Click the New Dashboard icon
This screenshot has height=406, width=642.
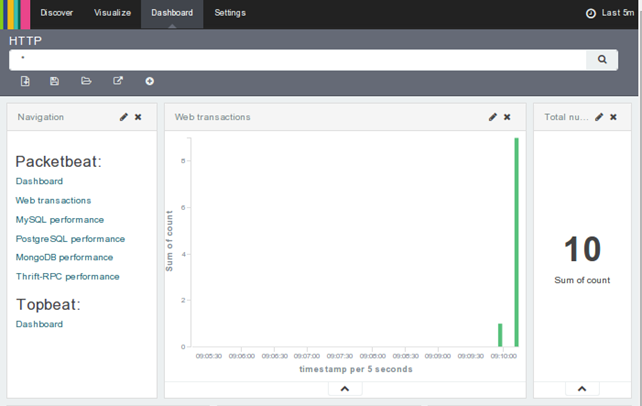tap(25, 81)
